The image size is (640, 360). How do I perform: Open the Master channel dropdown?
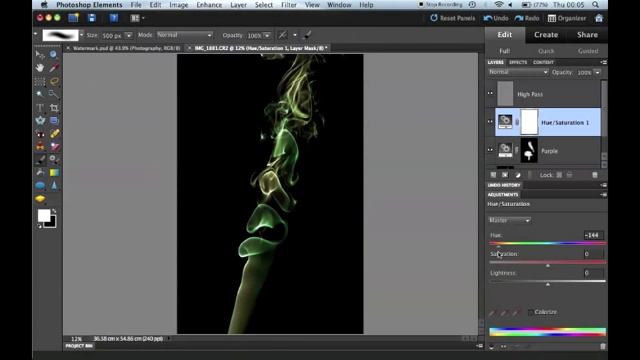(x=509, y=220)
